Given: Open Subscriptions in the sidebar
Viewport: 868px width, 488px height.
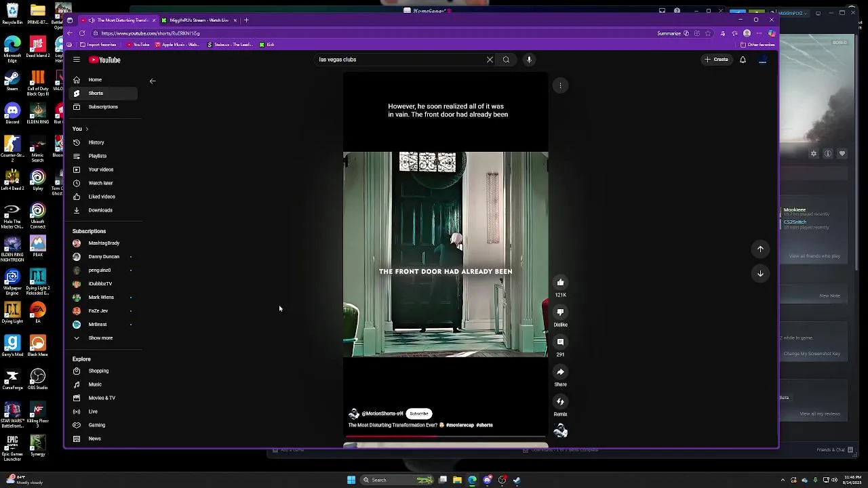Looking at the screenshot, I should click(x=104, y=106).
